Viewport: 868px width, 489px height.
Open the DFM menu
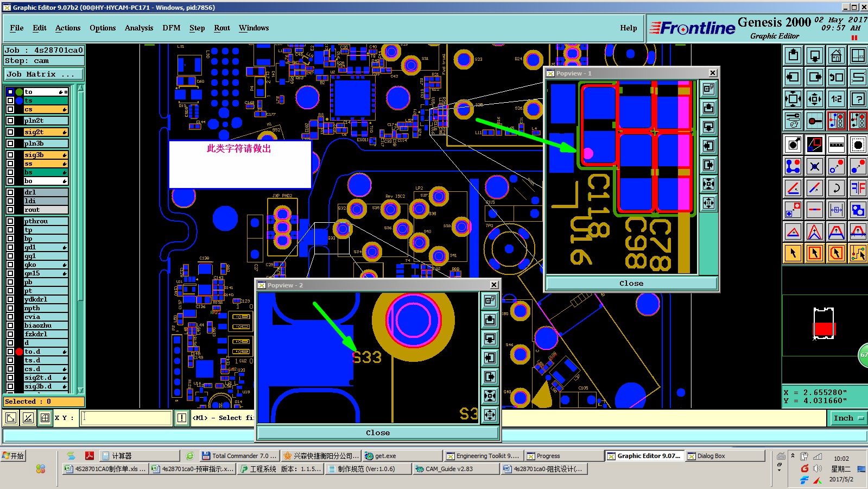[x=172, y=28]
